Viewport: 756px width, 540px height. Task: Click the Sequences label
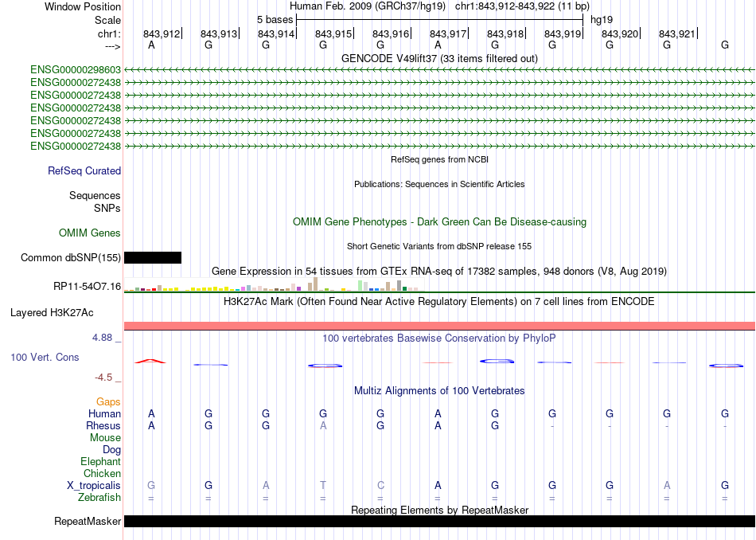[95, 195]
